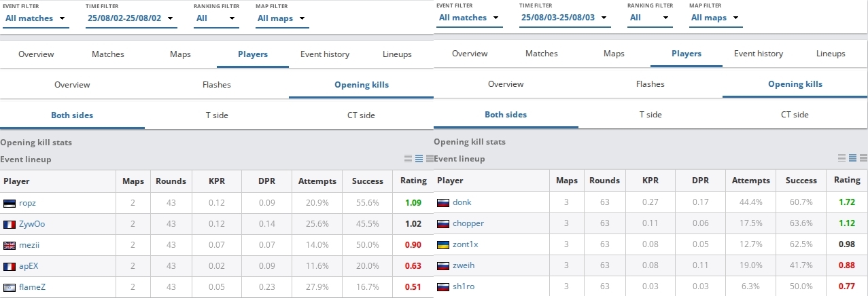Open donk player profile link

tap(462, 202)
